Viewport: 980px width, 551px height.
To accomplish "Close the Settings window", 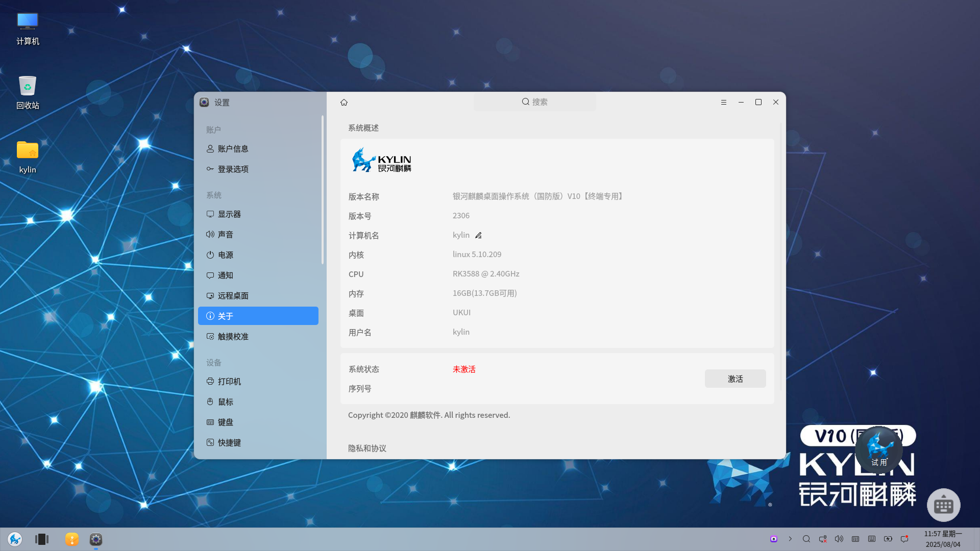I will [x=776, y=102].
